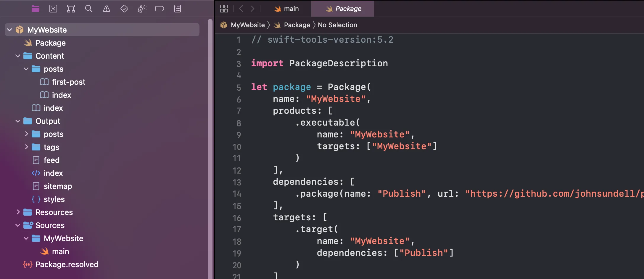Image resolution: width=644 pixels, height=279 pixels.
Task: Open the styles file in Output
Action: 54,199
